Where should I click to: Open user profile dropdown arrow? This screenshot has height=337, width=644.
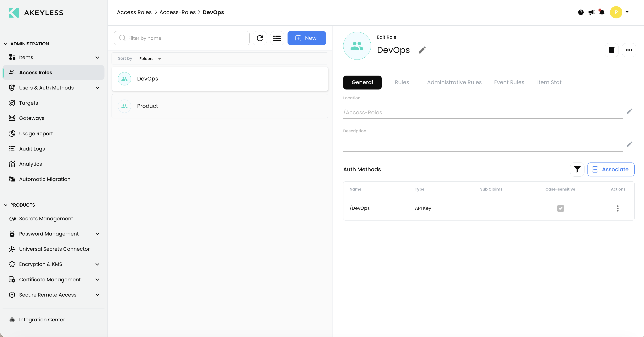click(627, 12)
